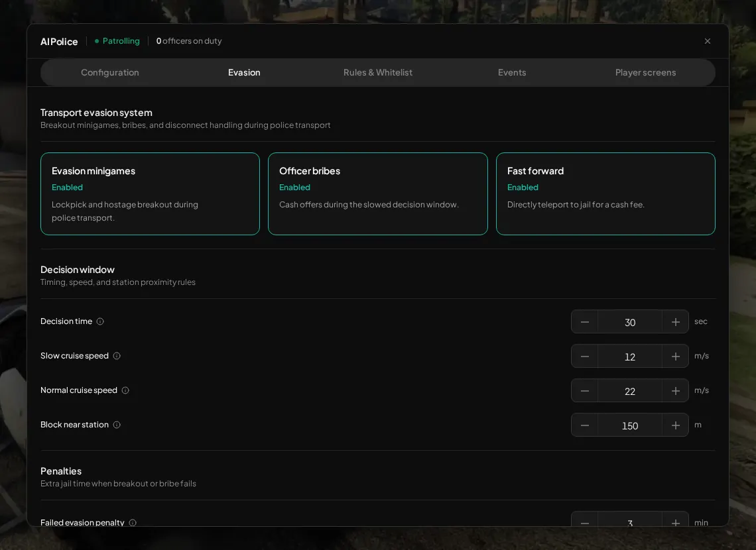
Task: Open the Configuration tab
Action: (x=110, y=72)
